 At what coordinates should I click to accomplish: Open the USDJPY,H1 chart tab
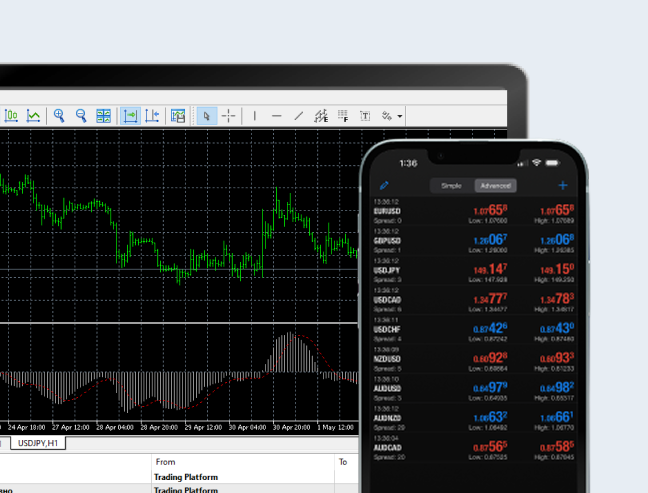point(39,443)
